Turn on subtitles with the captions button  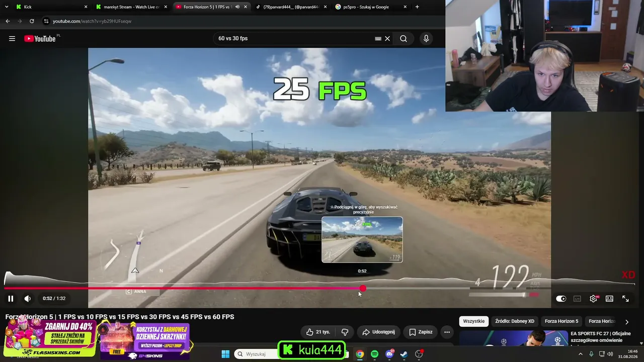(577, 299)
